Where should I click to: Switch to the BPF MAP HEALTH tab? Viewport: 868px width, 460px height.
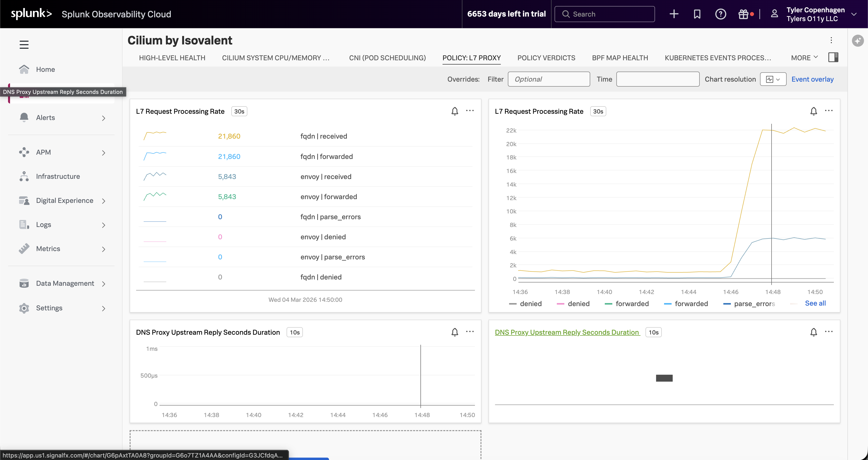pos(620,57)
